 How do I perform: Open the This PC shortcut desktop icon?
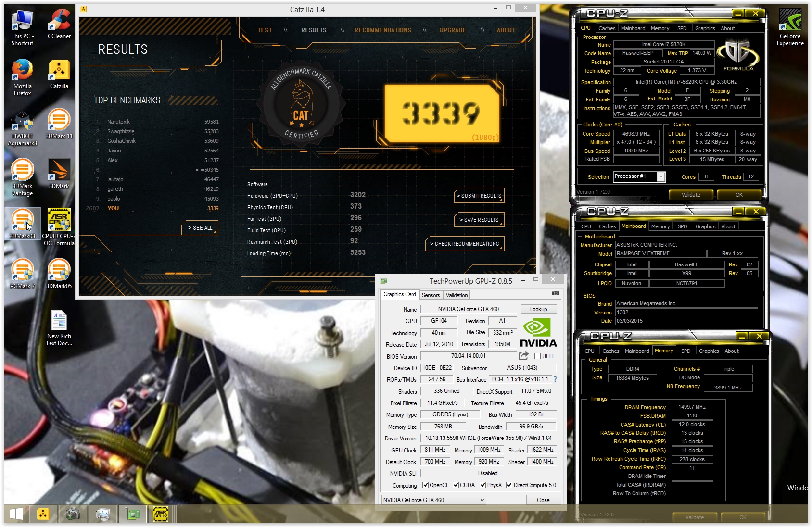tap(22, 27)
